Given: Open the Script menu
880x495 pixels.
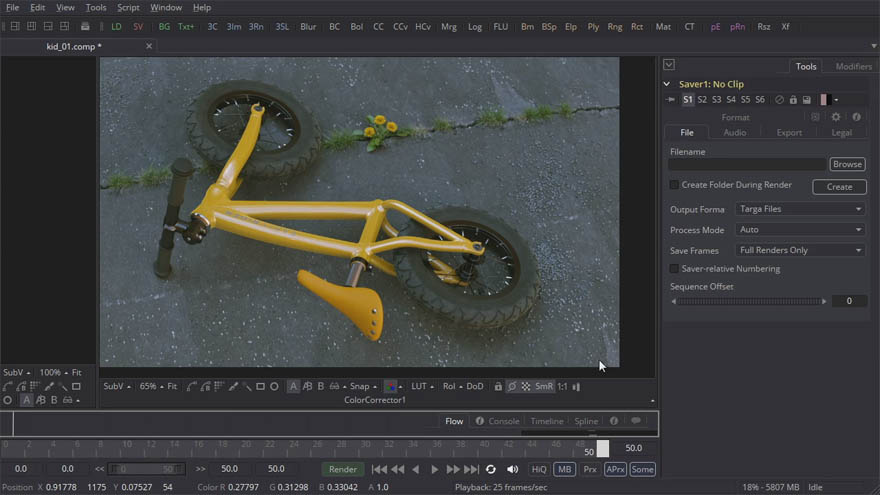Looking at the screenshot, I should click(128, 7).
